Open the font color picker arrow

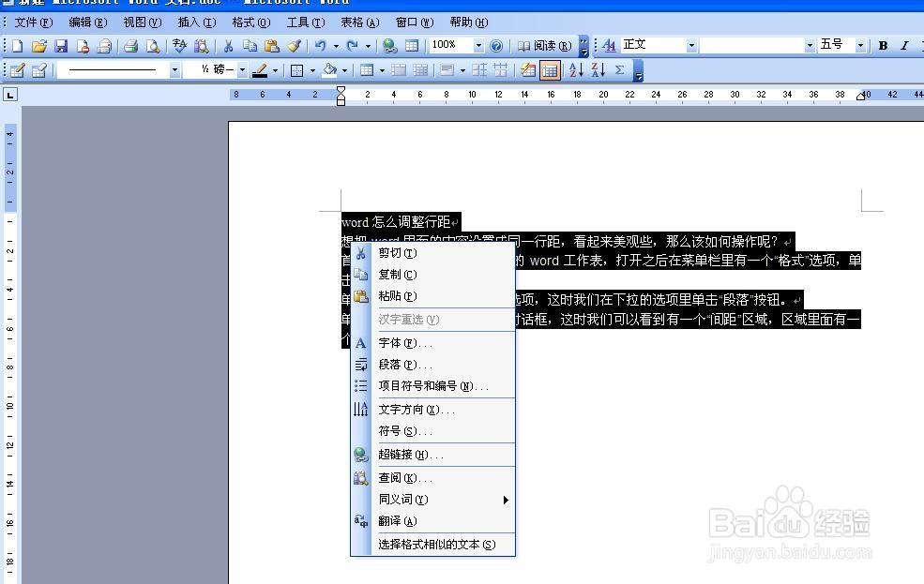click(273, 69)
